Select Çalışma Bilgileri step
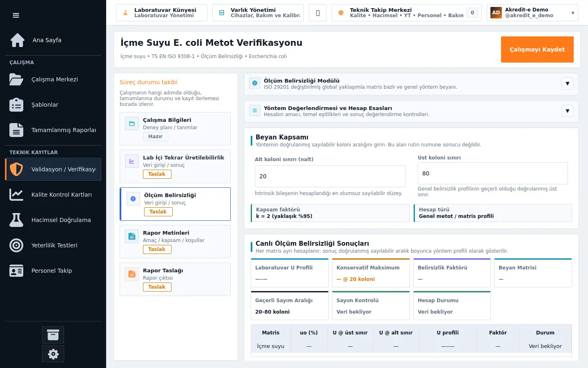 point(175,129)
